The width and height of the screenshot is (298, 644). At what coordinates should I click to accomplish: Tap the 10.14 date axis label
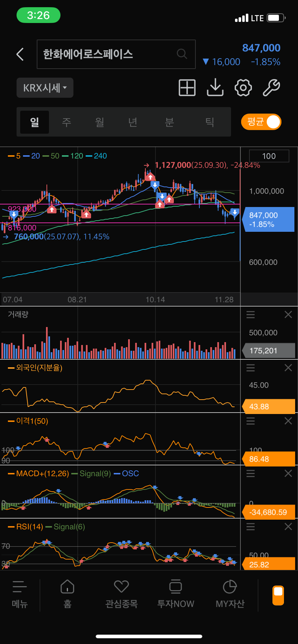tap(155, 300)
